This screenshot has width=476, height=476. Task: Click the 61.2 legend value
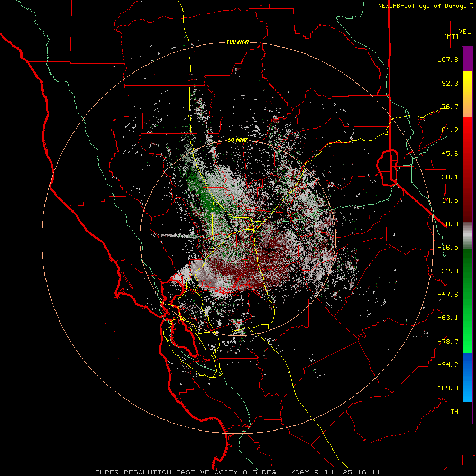click(x=450, y=130)
